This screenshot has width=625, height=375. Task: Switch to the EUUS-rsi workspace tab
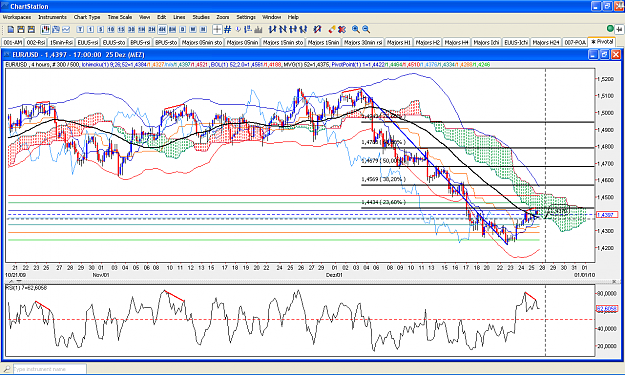point(88,42)
